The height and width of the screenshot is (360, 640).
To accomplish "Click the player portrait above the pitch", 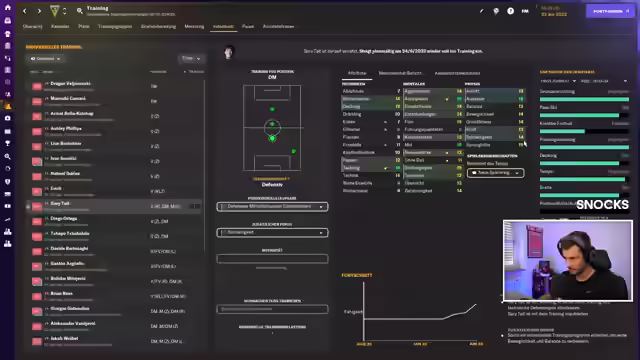I will pyautogui.click(x=229, y=52).
